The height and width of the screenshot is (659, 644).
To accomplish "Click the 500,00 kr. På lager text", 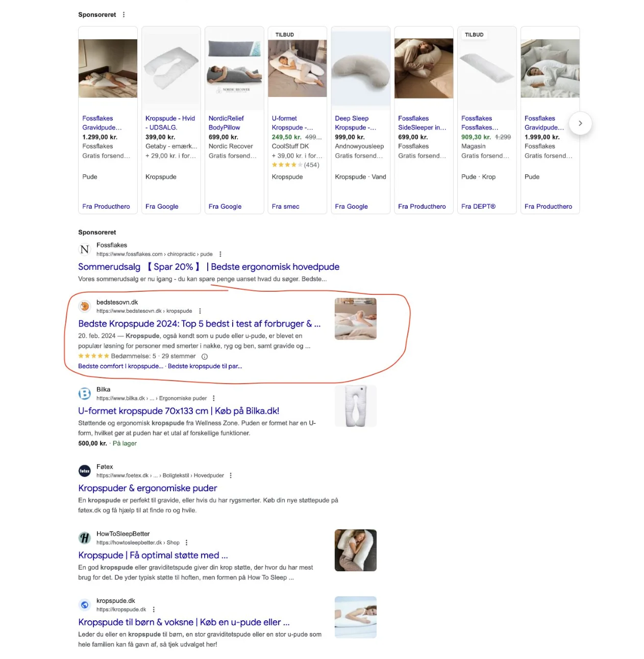I will [108, 444].
